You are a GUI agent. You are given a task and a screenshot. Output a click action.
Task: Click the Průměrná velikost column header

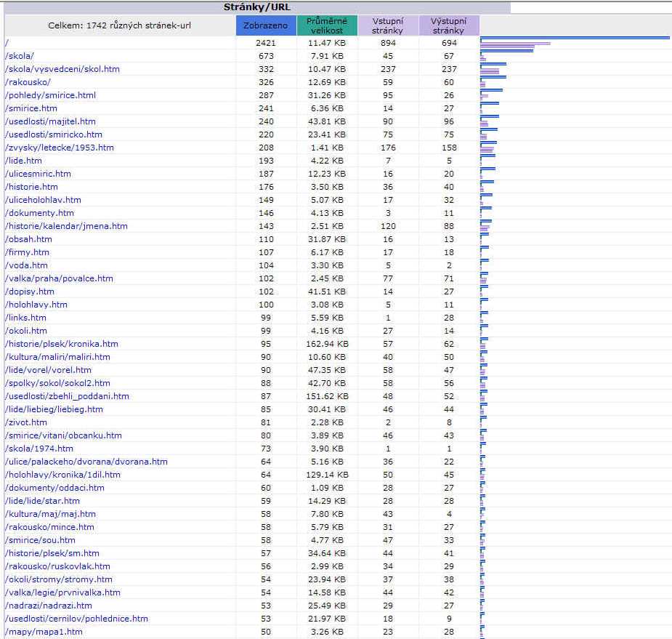(x=327, y=25)
